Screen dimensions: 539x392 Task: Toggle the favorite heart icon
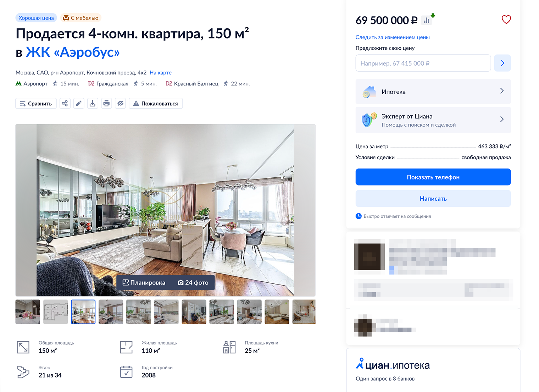506,20
